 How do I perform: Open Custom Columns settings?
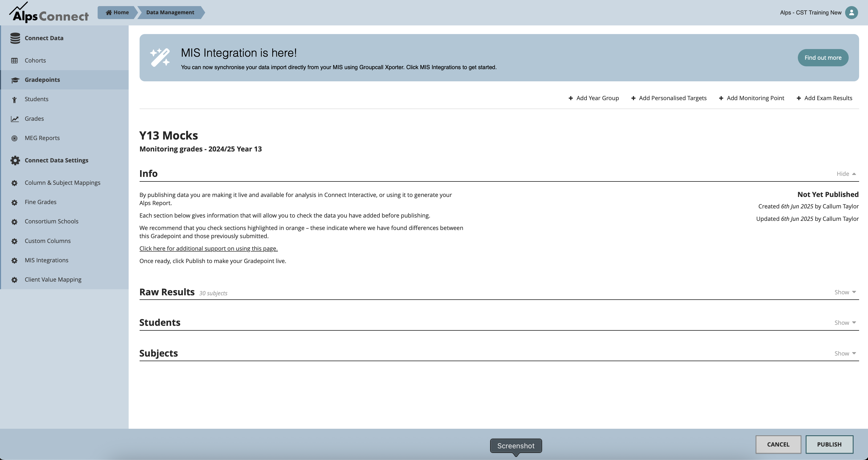click(64, 241)
